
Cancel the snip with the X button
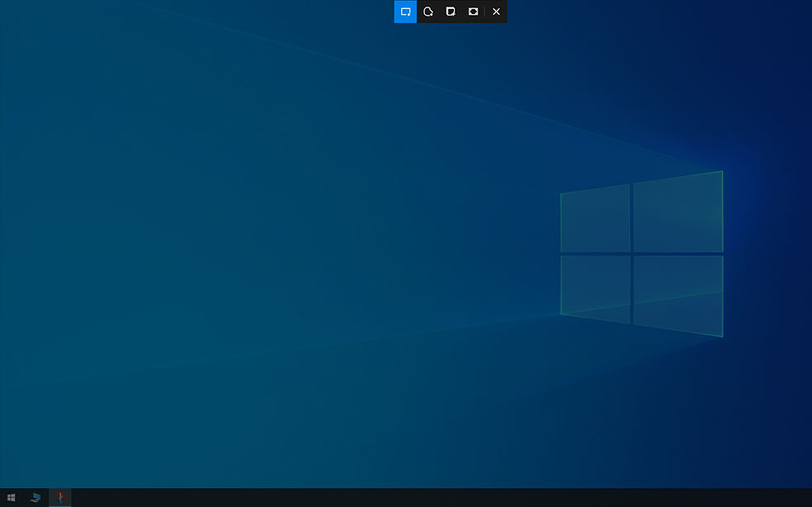click(496, 12)
